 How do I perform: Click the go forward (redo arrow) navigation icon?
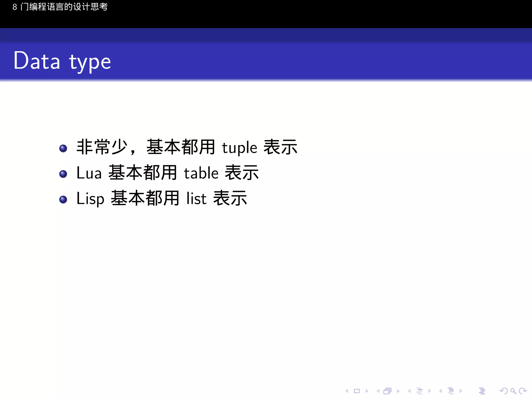tap(523, 391)
